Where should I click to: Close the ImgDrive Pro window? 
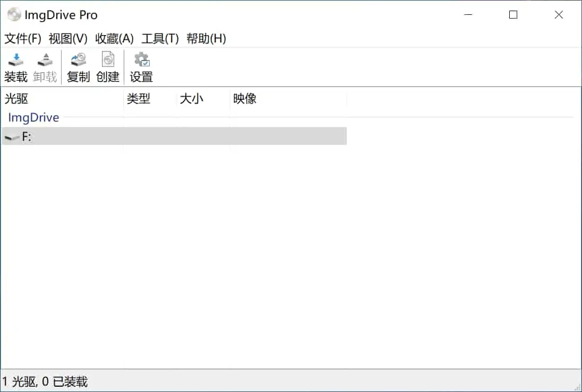click(x=559, y=14)
